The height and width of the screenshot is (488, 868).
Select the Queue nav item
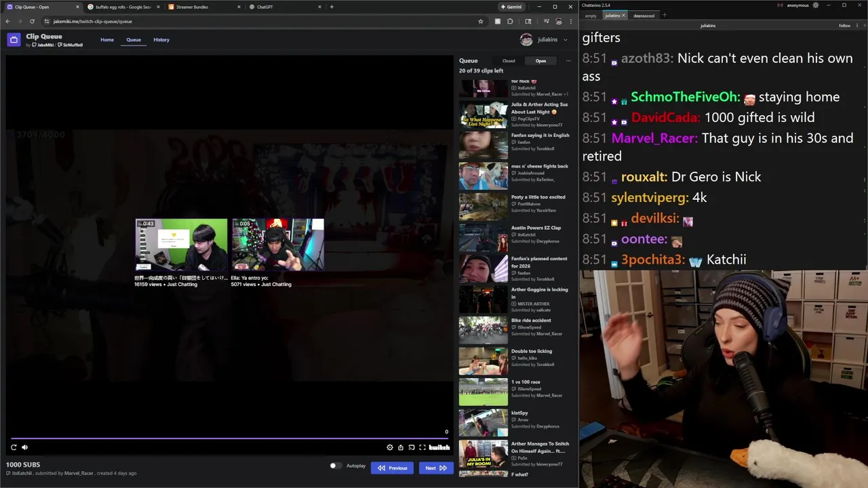click(x=134, y=39)
